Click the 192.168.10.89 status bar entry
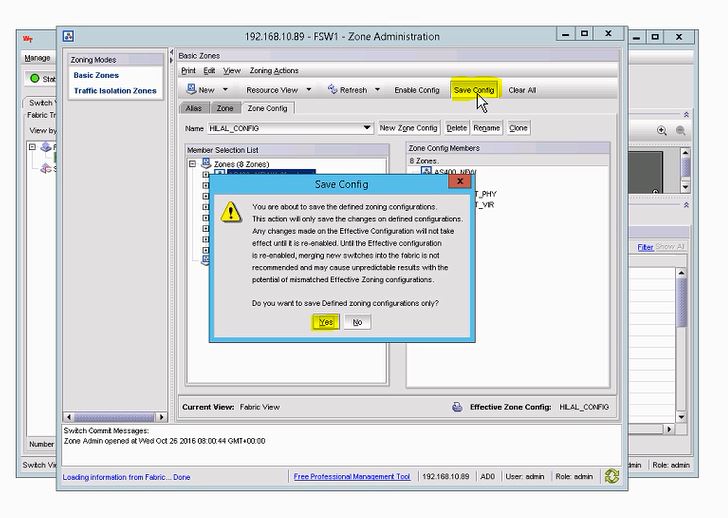Viewport: 728px width, 518px height. 446,476
